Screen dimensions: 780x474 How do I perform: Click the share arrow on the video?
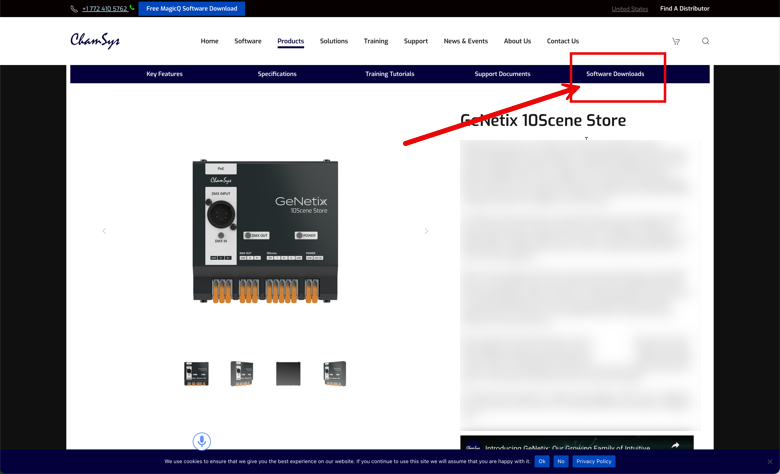click(x=675, y=446)
